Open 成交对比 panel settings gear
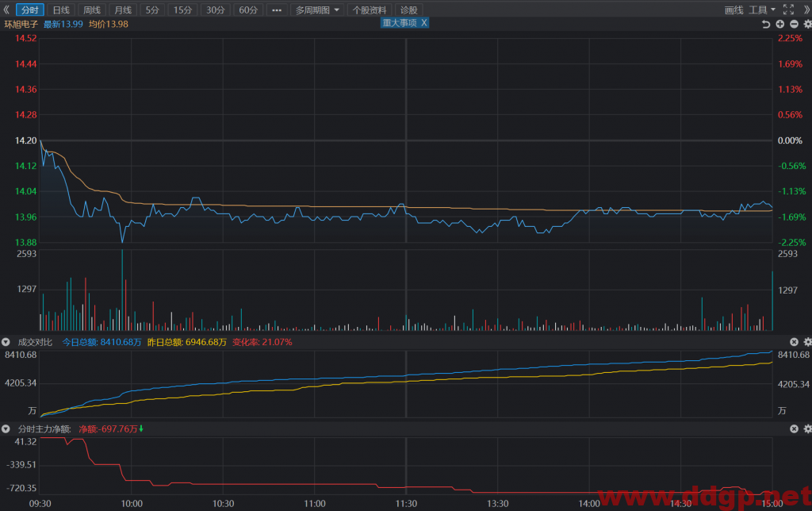Viewport: 812px width, 511px height. click(807, 342)
